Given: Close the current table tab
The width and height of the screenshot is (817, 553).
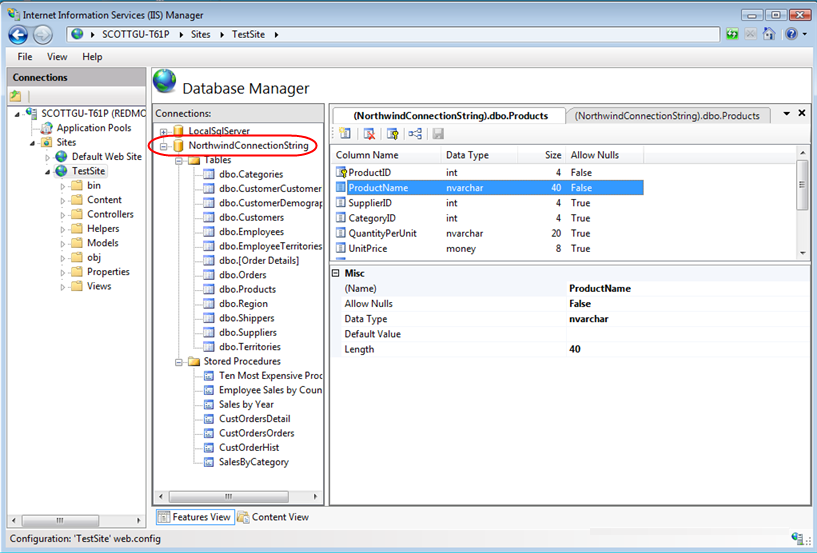Looking at the screenshot, I should [802, 113].
